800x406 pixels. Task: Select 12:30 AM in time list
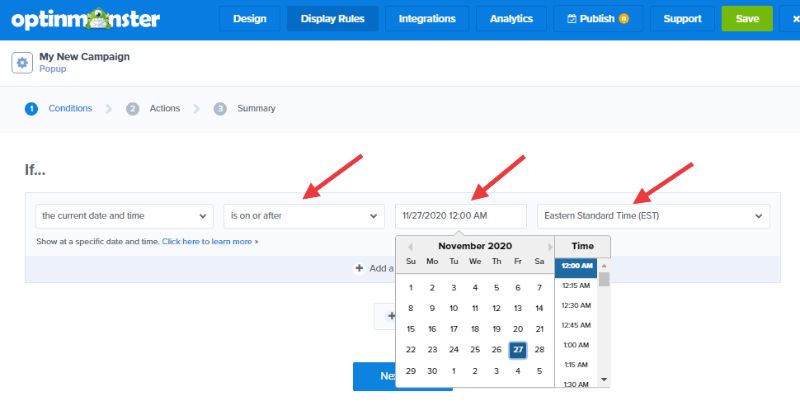(x=576, y=306)
